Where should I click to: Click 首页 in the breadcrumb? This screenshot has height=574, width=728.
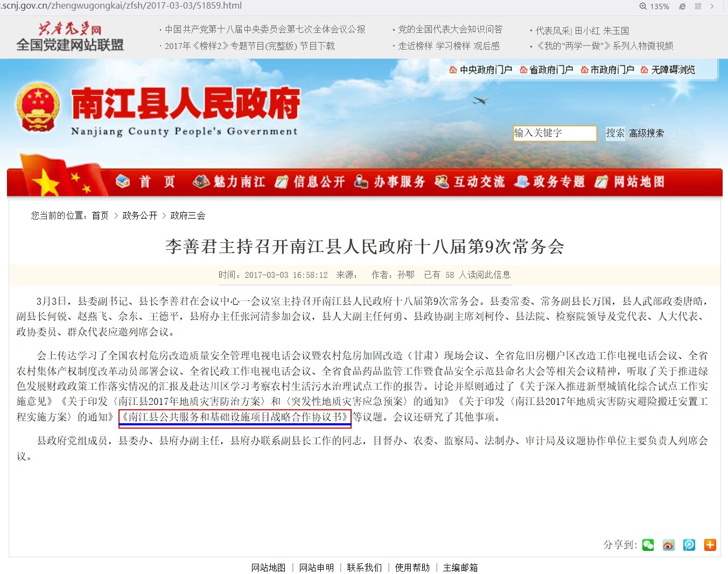pyautogui.click(x=100, y=215)
